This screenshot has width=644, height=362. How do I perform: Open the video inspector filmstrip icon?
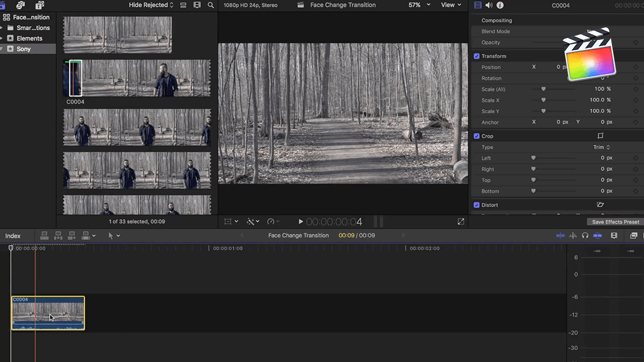click(478, 5)
